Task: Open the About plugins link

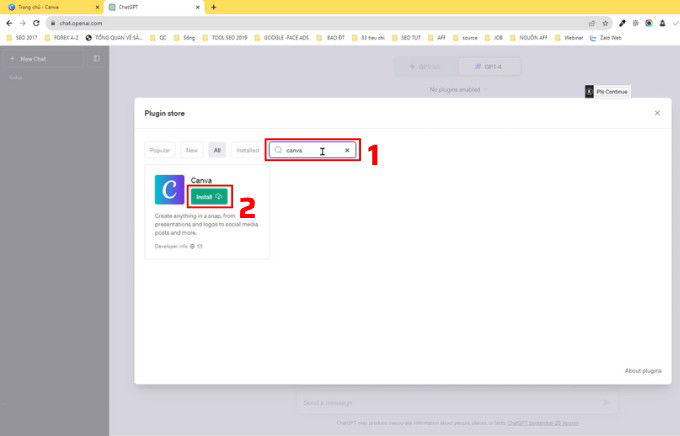Action: (x=643, y=370)
